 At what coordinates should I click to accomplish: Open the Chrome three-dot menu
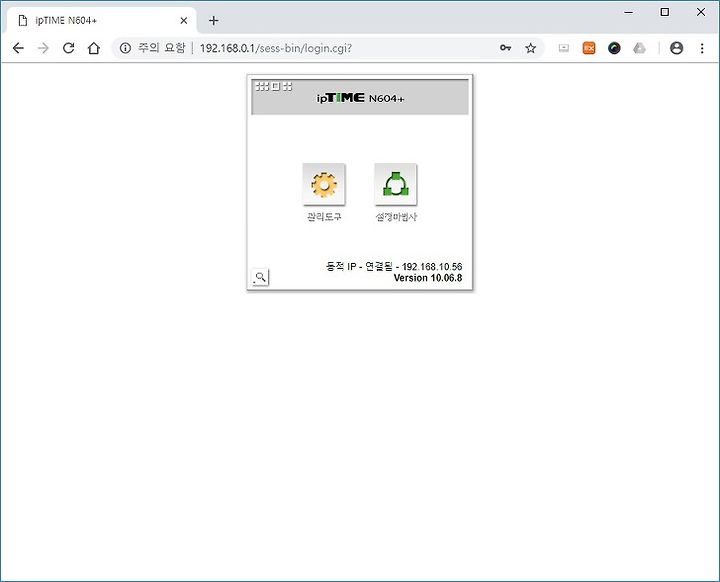(x=702, y=48)
